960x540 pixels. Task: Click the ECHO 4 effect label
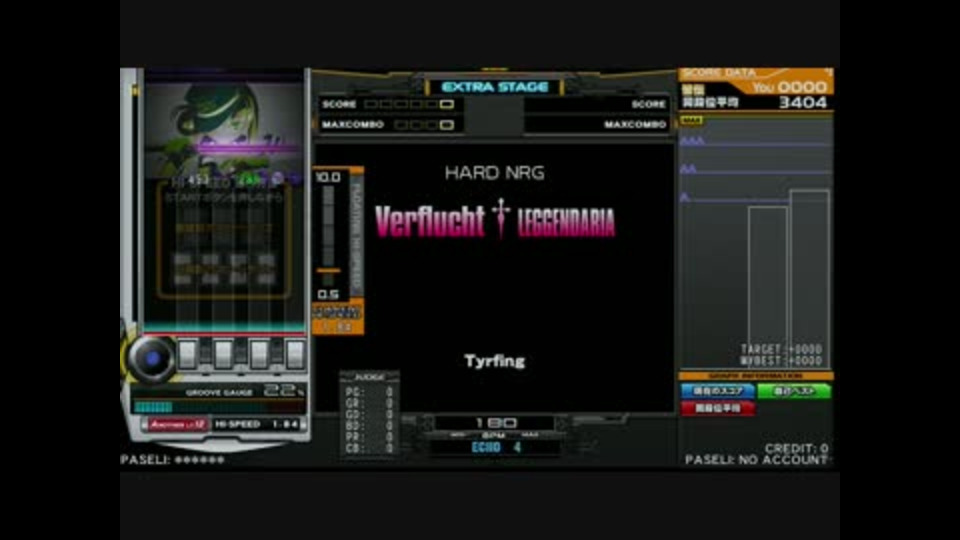tap(496, 448)
